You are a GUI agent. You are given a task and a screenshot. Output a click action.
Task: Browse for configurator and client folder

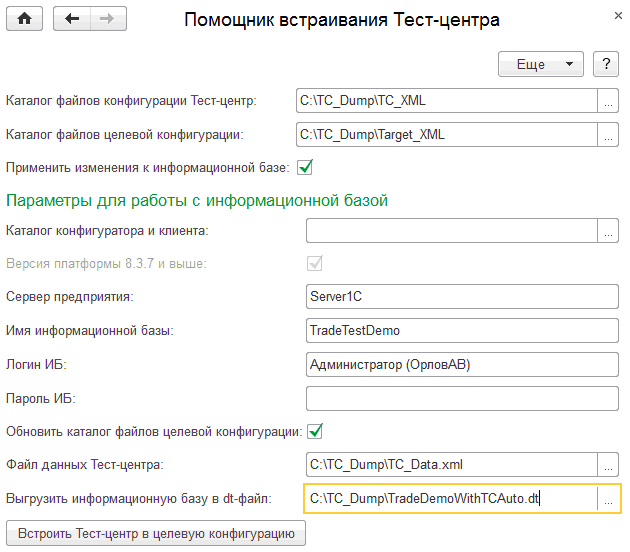pyautogui.click(x=608, y=231)
